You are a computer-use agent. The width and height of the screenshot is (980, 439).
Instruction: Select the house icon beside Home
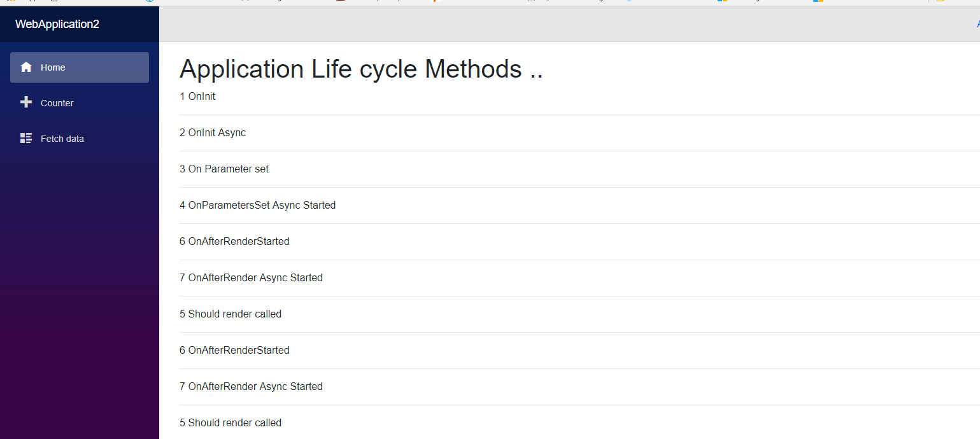point(26,67)
